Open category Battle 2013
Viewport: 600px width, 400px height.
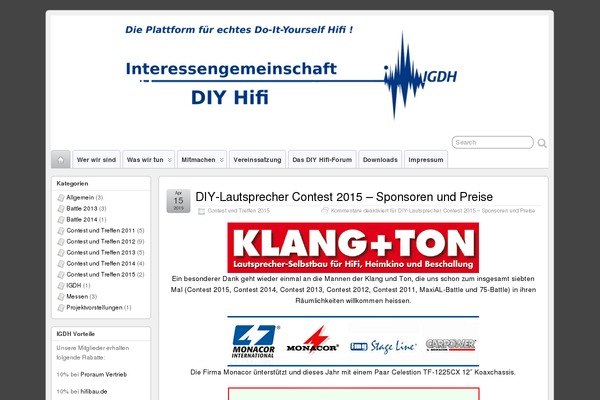pyautogui.click(x=82, y=209)
